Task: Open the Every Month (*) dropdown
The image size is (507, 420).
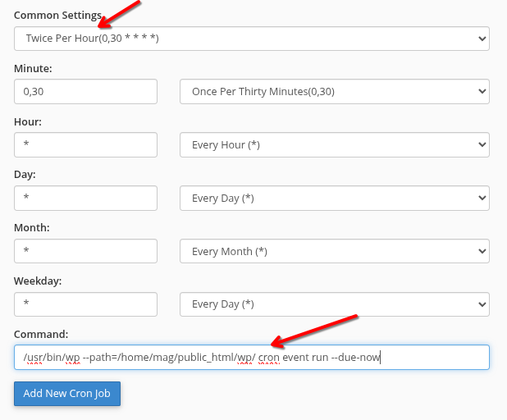Action: (335, 251)
